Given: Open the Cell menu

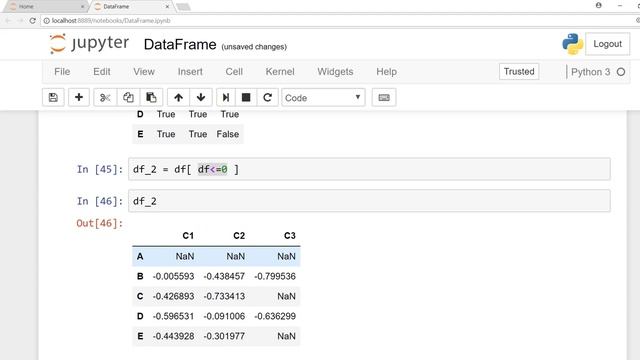Looking at the screenshot, I should [x=234, y=72].
